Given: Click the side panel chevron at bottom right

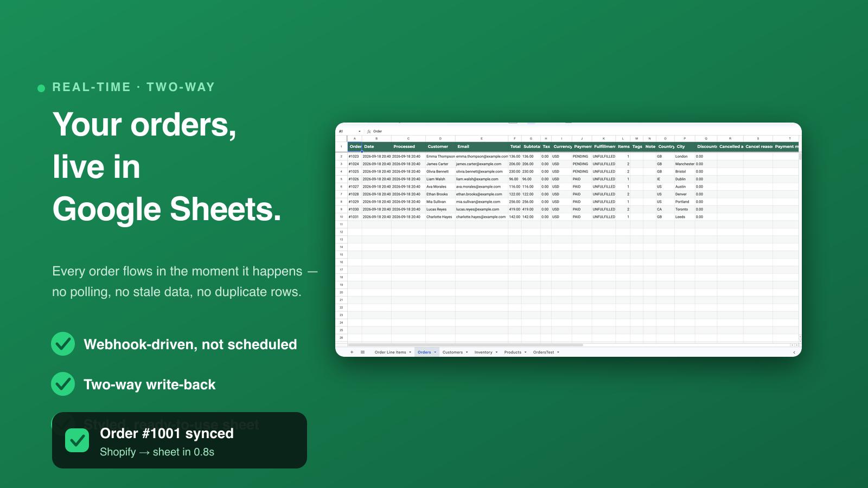Looking at the screenshot, I should (794, 352).
